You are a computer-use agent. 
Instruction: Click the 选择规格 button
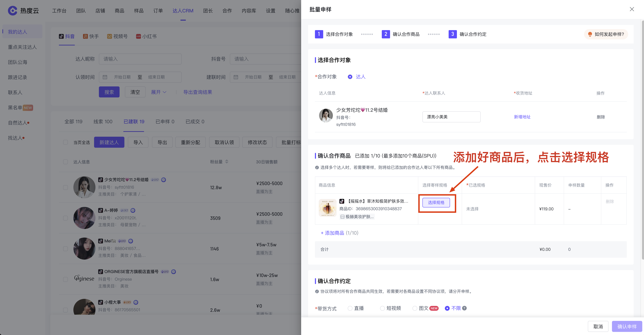tap(436, 202)
